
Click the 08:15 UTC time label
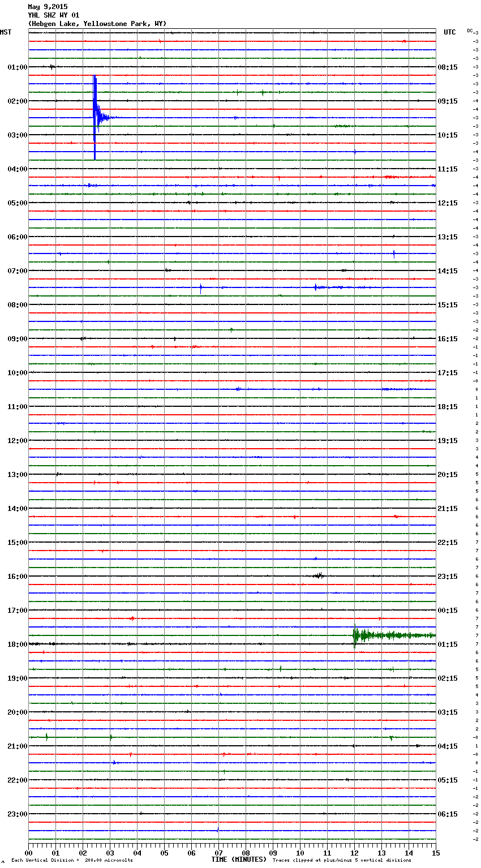pos(448,67)
